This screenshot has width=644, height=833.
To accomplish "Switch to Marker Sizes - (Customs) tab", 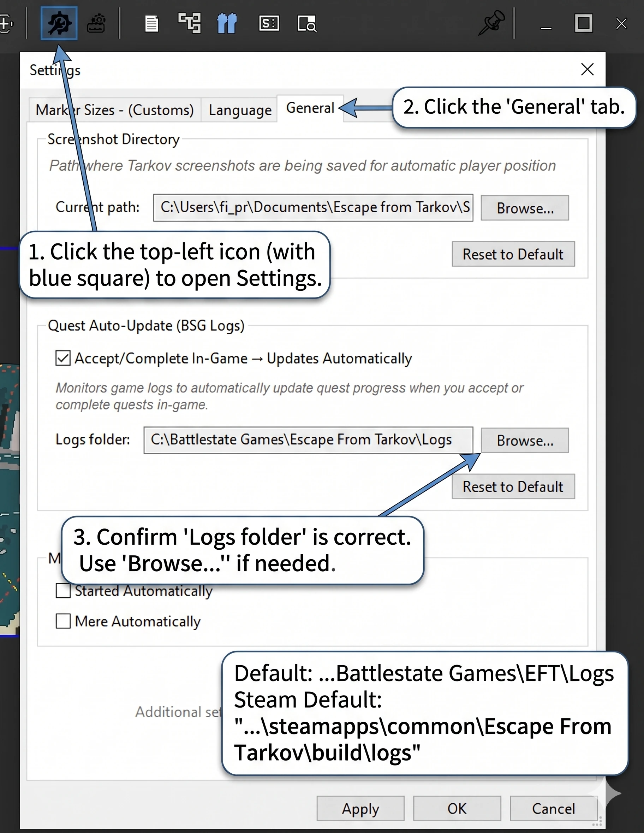I will point(114,110).
